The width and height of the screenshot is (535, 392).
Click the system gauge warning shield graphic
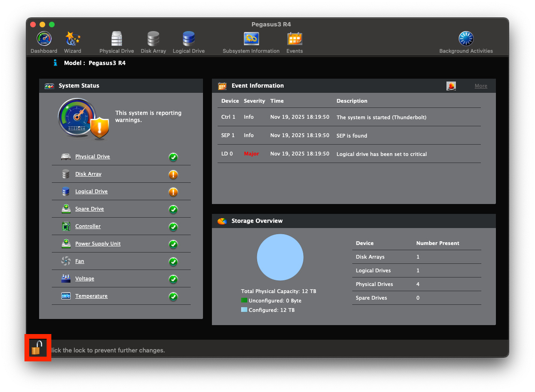click(84, 119)
